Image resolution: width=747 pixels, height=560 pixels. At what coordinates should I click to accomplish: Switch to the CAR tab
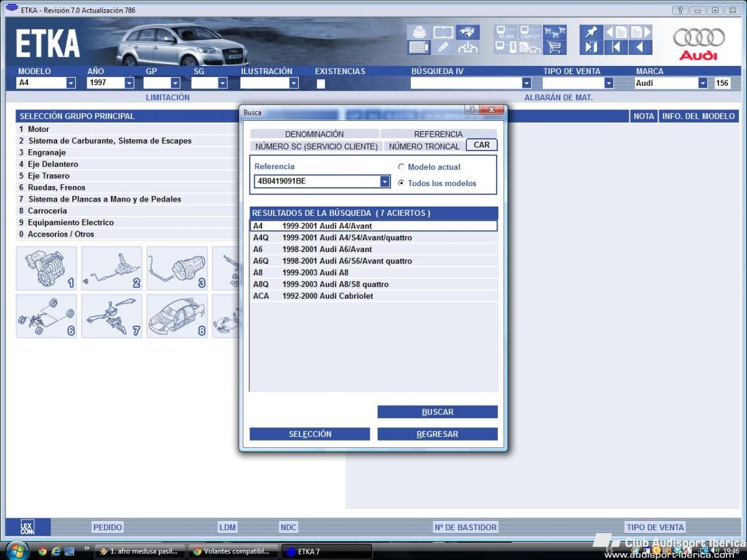[x=482, y=145]
